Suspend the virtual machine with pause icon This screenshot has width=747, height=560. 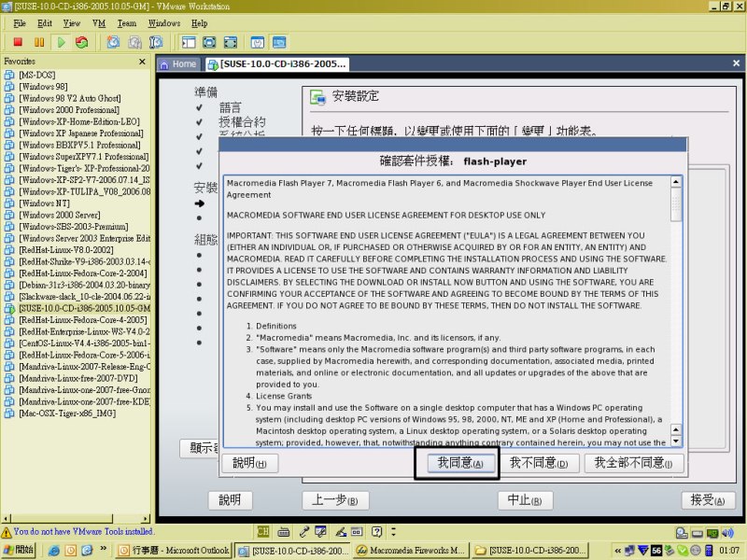[x=39, y=42]
